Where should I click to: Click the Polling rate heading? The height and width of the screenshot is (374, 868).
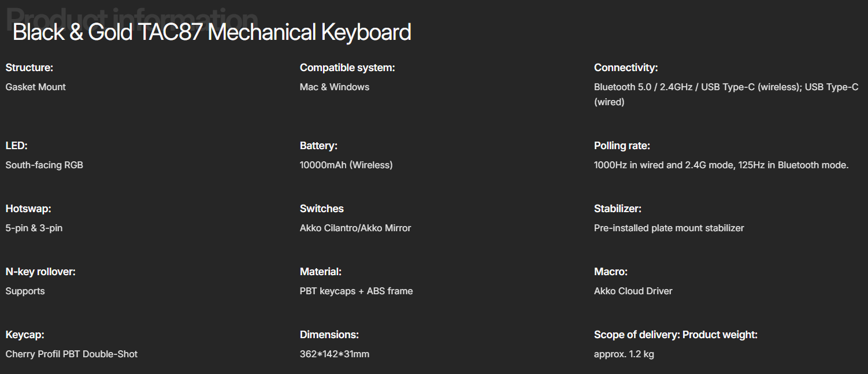tap(622, 146)
